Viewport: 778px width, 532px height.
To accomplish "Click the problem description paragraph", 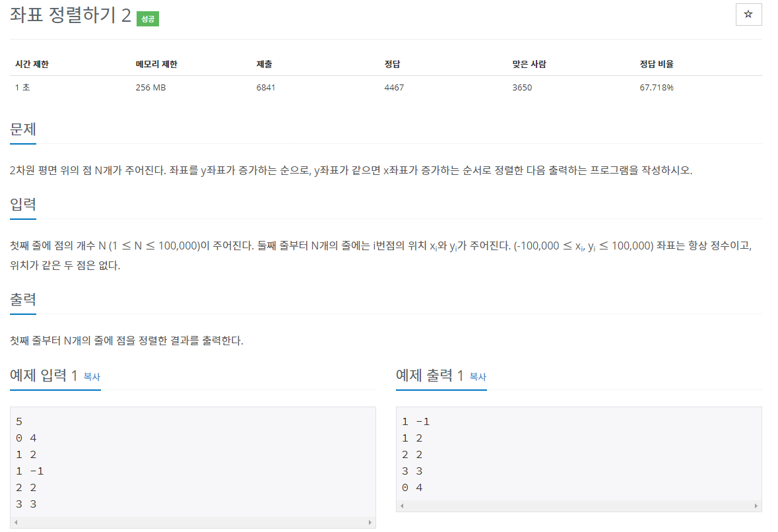I will click(351, 170).
